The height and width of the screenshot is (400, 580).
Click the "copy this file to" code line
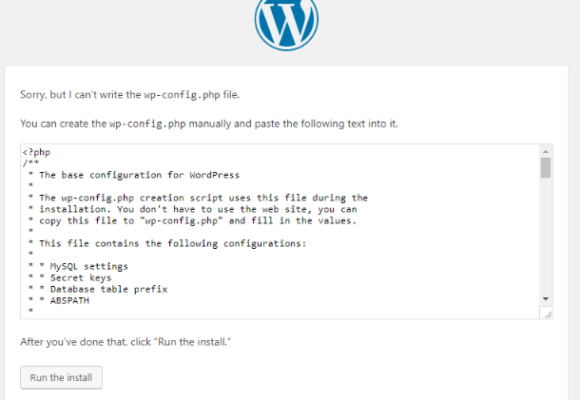(x=198, y=221)
